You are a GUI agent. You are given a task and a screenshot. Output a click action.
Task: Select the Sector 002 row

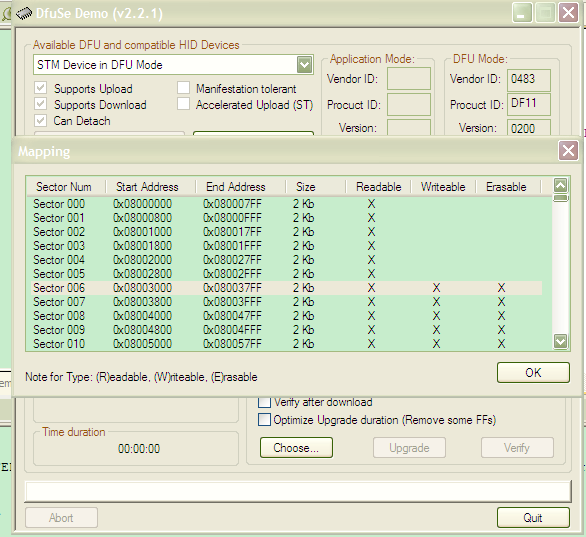(x=287, y=232)
